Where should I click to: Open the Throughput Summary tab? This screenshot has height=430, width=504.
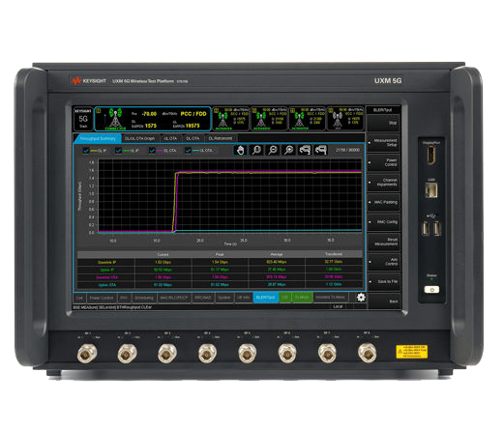[x=98, y=138]
